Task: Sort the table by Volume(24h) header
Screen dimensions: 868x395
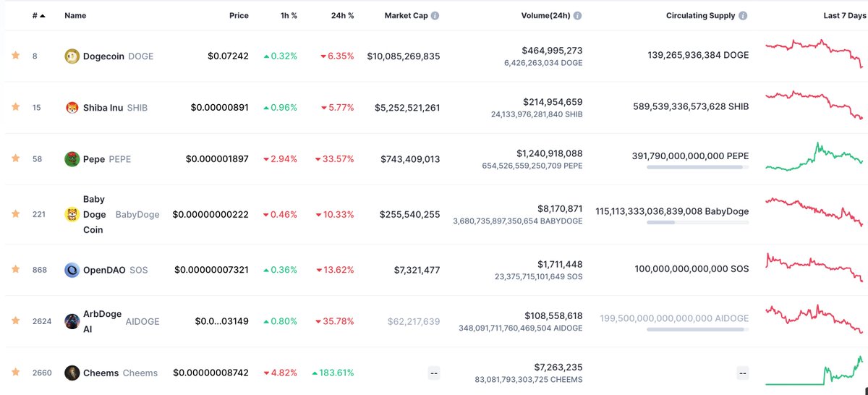Action: (545, 15)
